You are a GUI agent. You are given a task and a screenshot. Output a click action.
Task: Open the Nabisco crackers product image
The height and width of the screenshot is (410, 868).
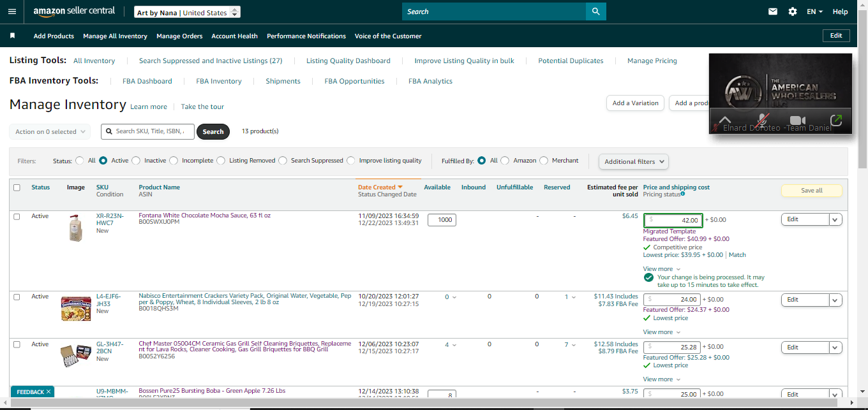tap(75, 308)
